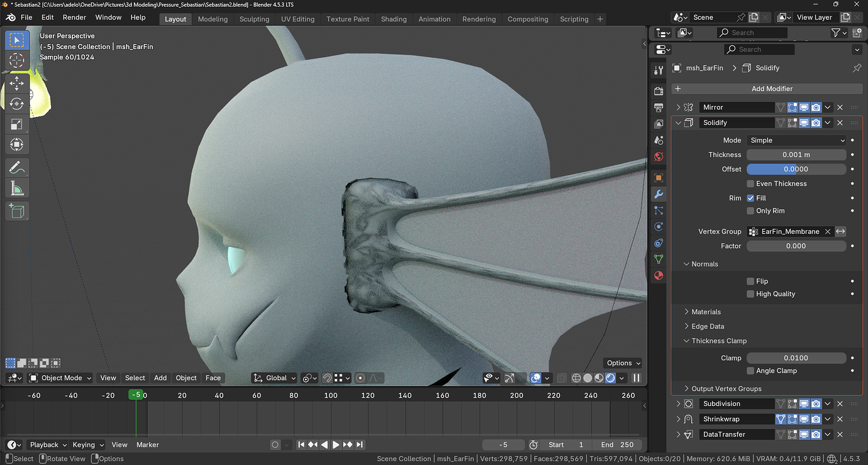The image size is (868, 465).
Task: Choose the Annotate tool
Action: (17, 167)
